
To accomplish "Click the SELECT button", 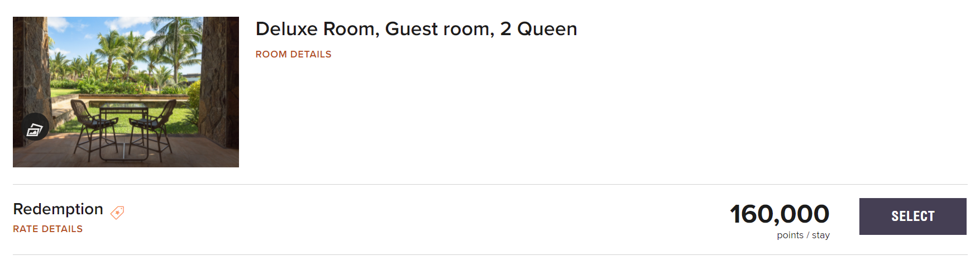I will [x=912, y=216].
